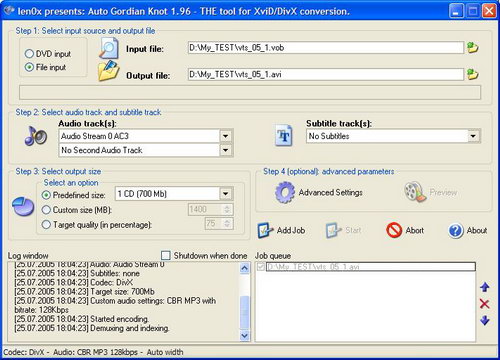Click the target quality 75 field
The width and height of the screenshot is (500, 360).
(213, 223)
